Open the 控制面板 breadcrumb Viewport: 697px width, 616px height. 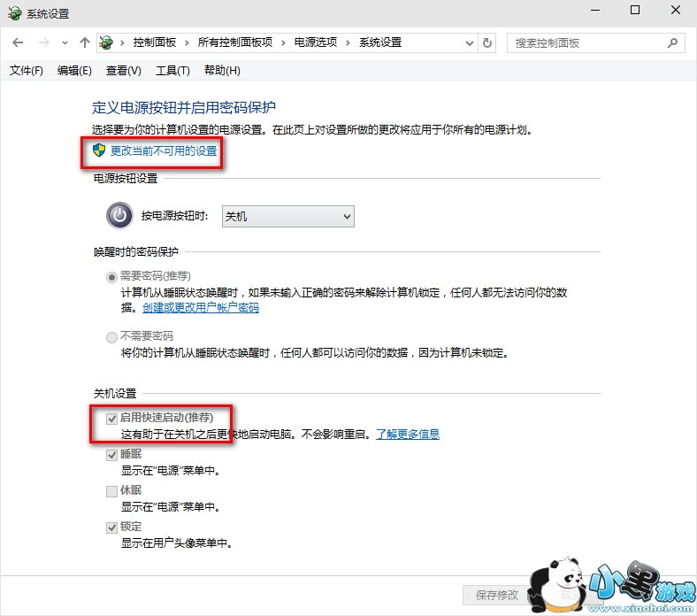click(x=155, y=42)
